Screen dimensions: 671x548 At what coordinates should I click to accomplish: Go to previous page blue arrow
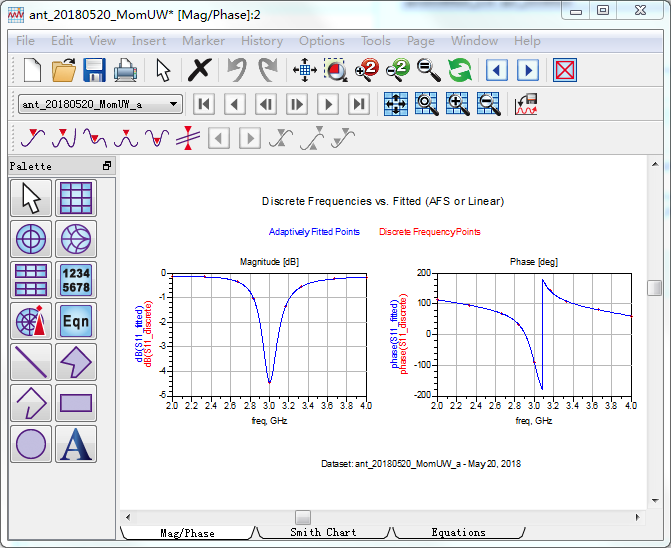click(x=497, y=70)
